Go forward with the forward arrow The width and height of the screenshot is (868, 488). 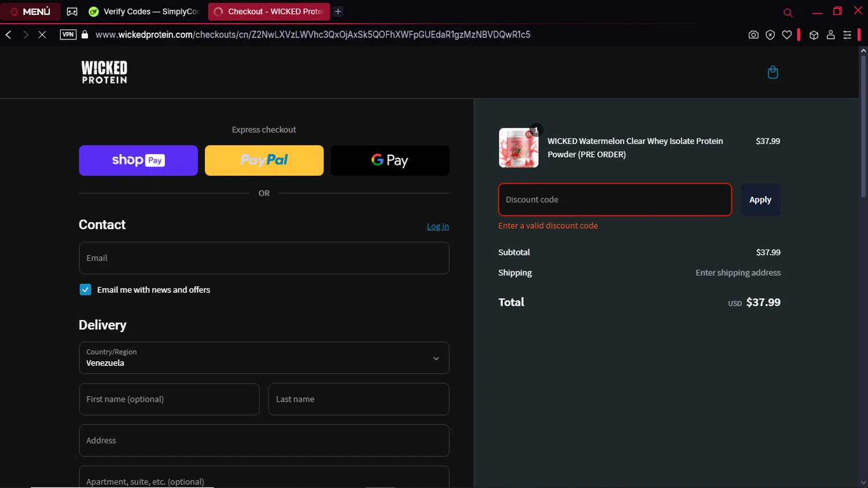coord(25,35)
